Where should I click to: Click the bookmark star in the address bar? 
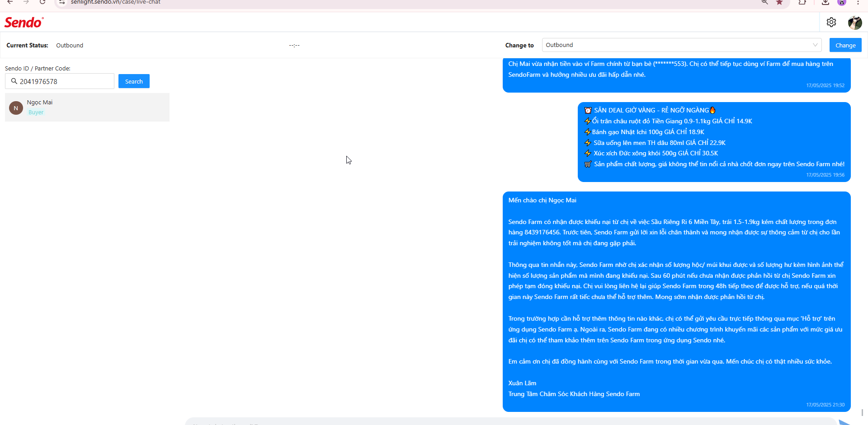coord(779,2)
